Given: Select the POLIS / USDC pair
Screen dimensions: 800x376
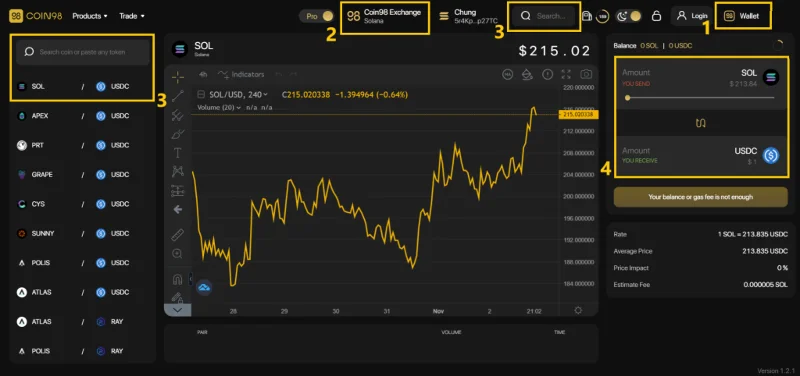Looking at the screenshot, I should pyautogui.click(x=82, y=263).
